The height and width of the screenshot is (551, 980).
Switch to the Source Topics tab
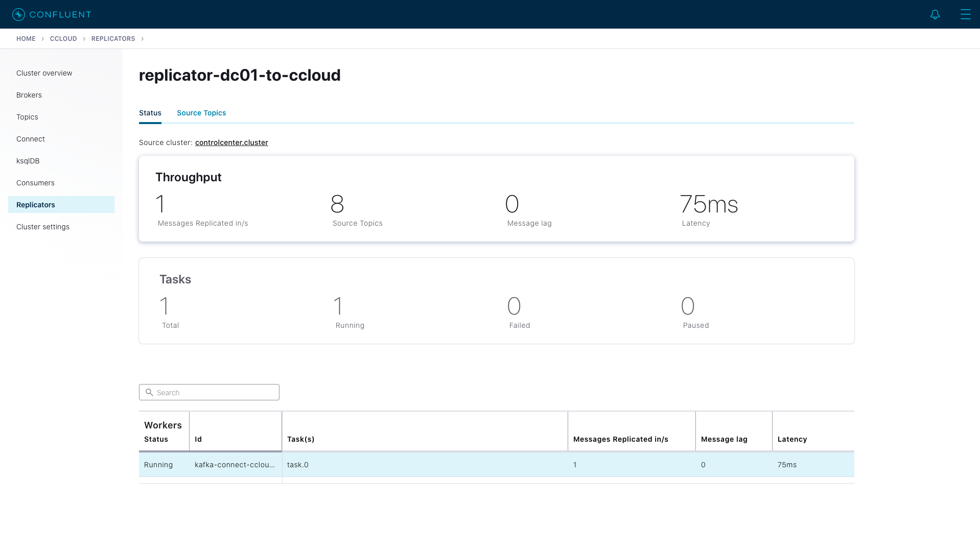coord(201,113)
